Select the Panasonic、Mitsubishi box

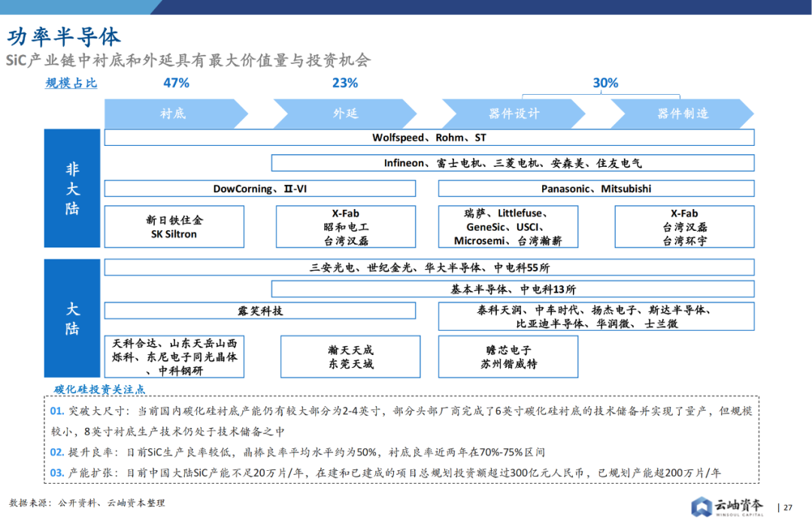click(596, 189)
